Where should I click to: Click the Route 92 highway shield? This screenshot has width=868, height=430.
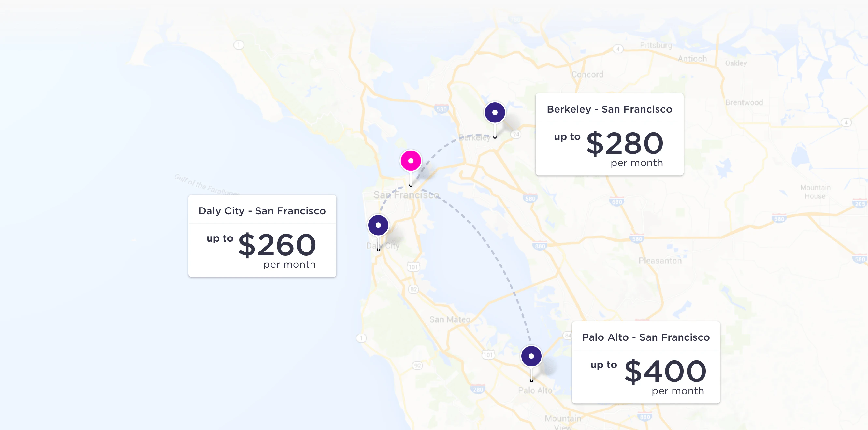417,365
